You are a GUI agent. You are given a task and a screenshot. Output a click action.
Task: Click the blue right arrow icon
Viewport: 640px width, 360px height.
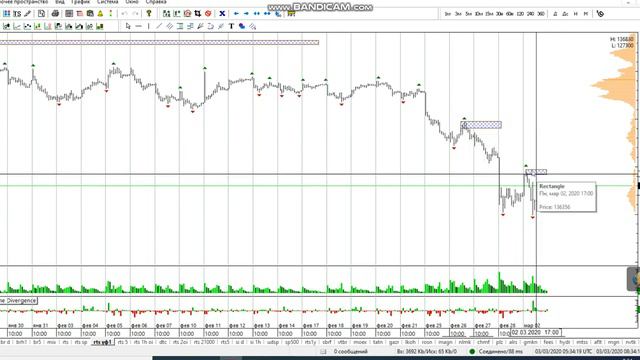(246, 13)
